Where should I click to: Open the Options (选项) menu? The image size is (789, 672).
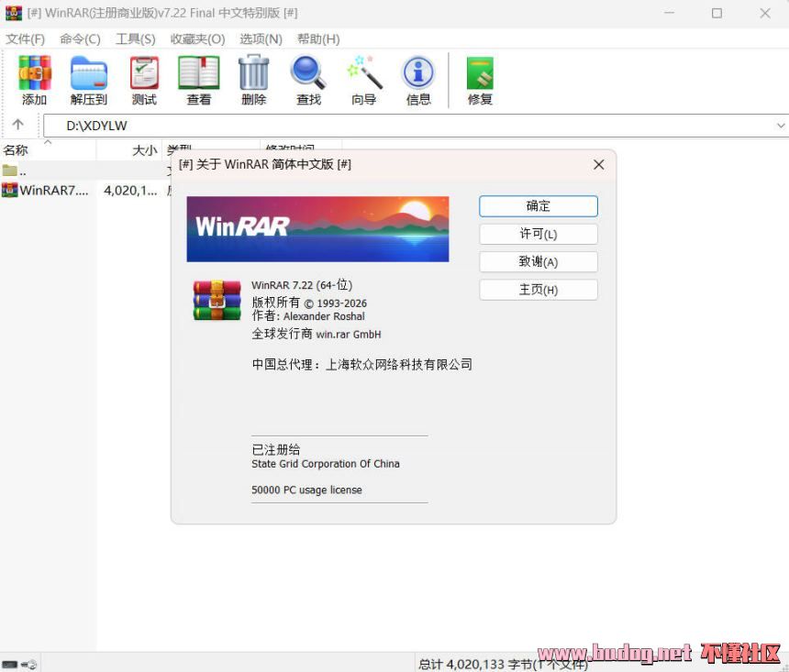261,39
